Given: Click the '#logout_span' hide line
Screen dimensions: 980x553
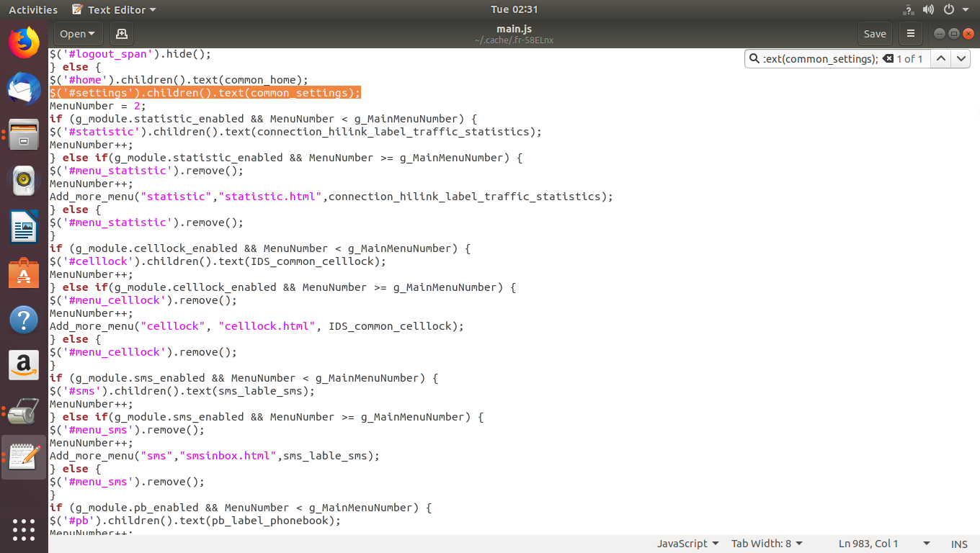Looking at the screenshot, I should 130,54.
